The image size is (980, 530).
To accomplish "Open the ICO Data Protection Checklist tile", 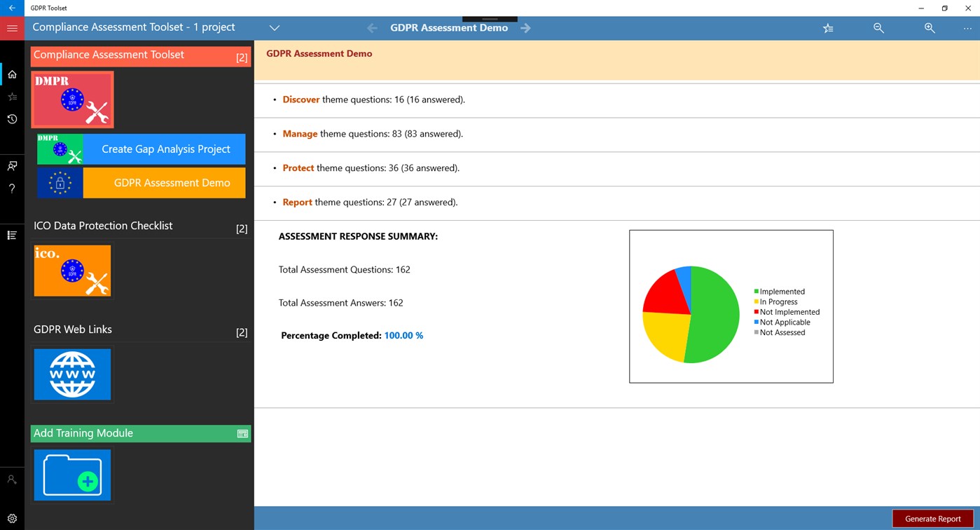I will coord(72,271).
